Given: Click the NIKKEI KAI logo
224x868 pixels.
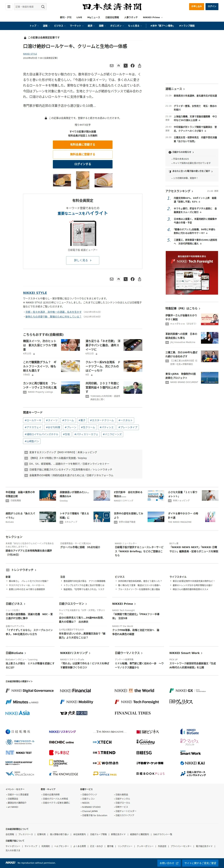Looking at the screenshot, I should 192,763.
